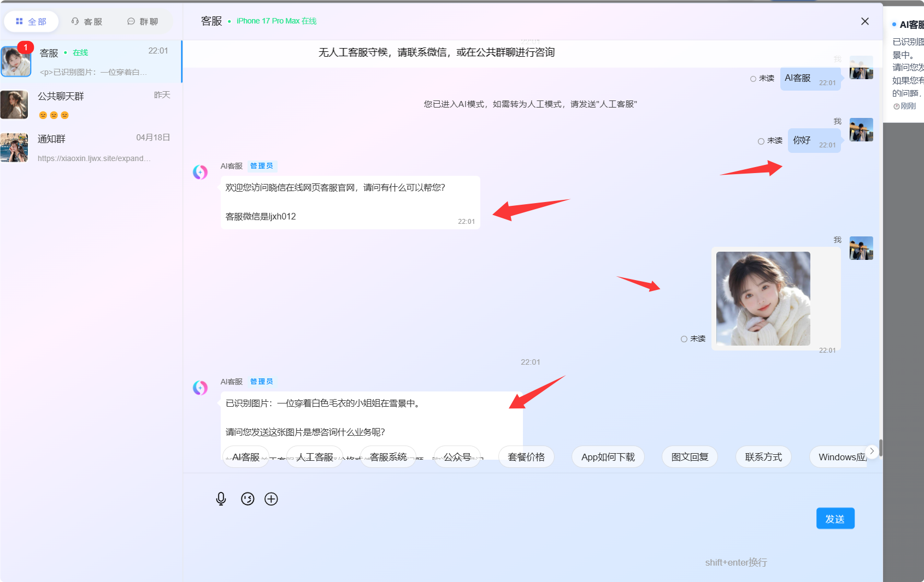Viewport: 924px width, 582px height.
Task: Click the 你好 message bubble
Action: (x=814, y=140)
